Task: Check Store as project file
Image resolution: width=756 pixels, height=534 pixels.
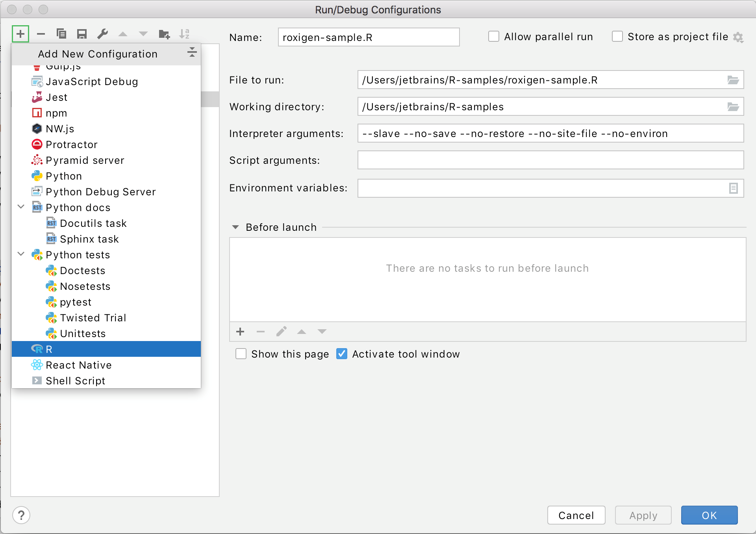Action: [617, 36]
